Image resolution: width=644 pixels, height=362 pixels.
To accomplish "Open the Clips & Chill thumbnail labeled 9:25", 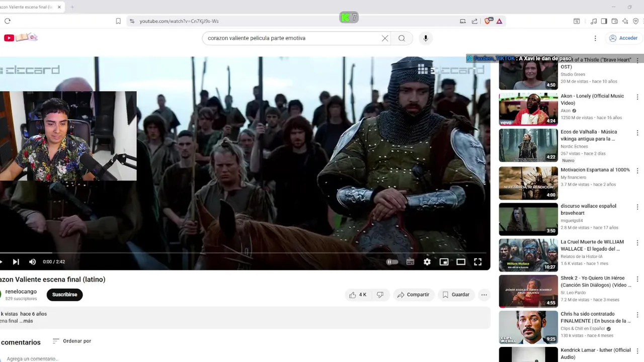I will (528, 327).
